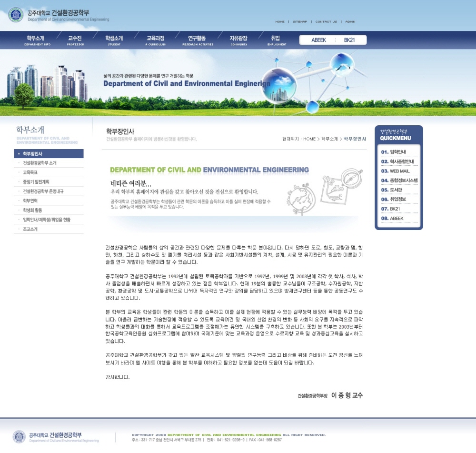Click 01. 입학안내 in Quick Menu
Viewport: 476px width, 453px height.
pos(394,152)
